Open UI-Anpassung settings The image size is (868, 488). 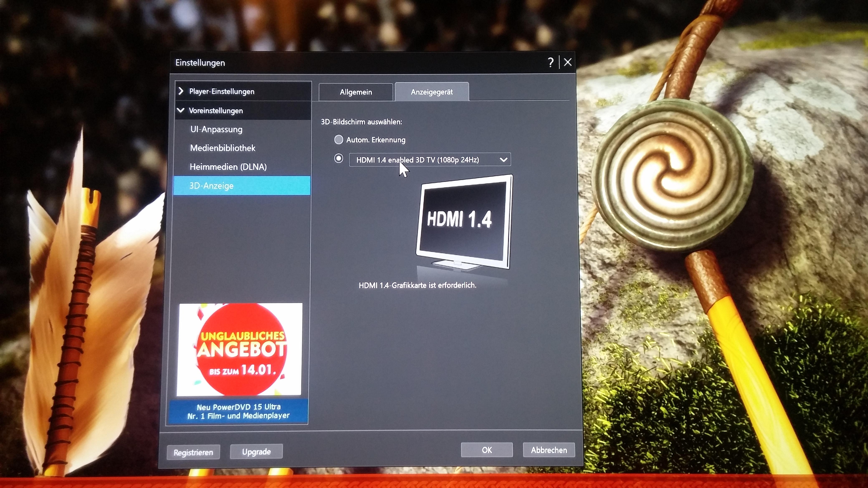pyautogui.click(x=216, y=129)
